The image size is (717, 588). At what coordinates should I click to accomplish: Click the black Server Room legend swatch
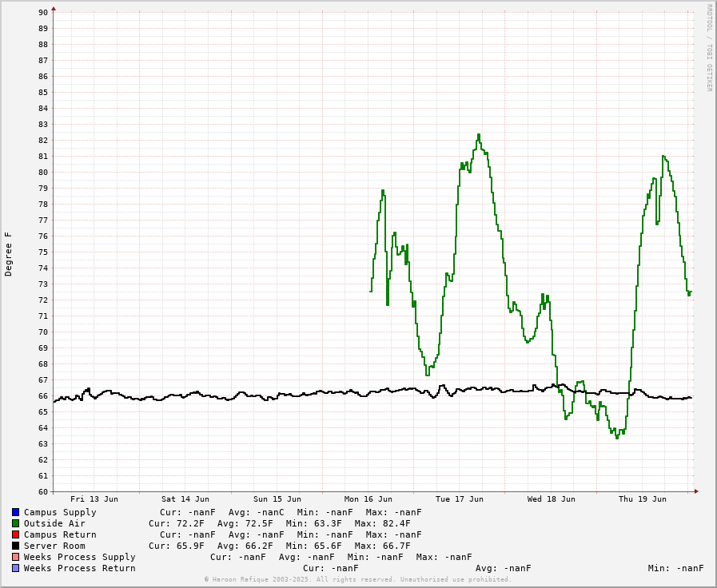click(15, 546)
